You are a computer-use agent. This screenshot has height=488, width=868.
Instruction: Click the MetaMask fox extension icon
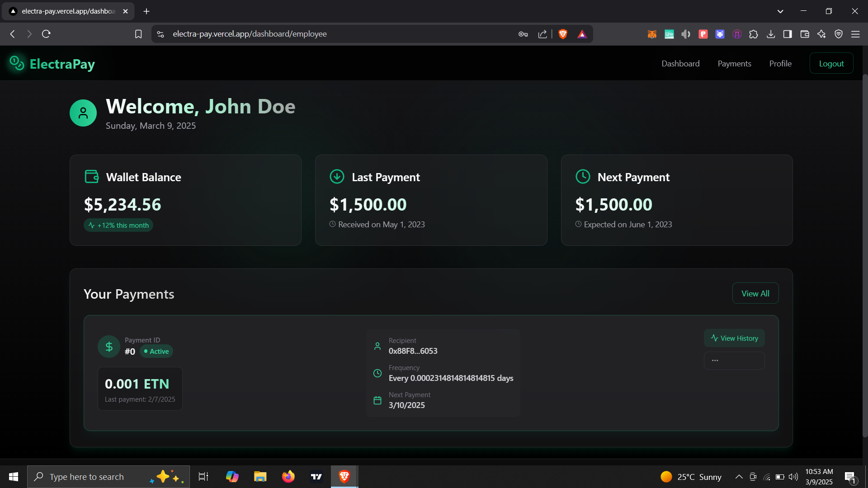pos(652,34)
